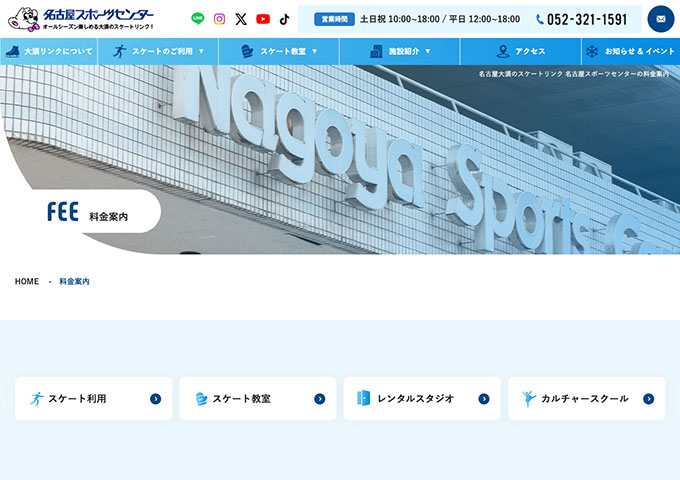Click the phone handset icon
The width and height of the screenshot is (680, 480).
(x=540, y=19)
